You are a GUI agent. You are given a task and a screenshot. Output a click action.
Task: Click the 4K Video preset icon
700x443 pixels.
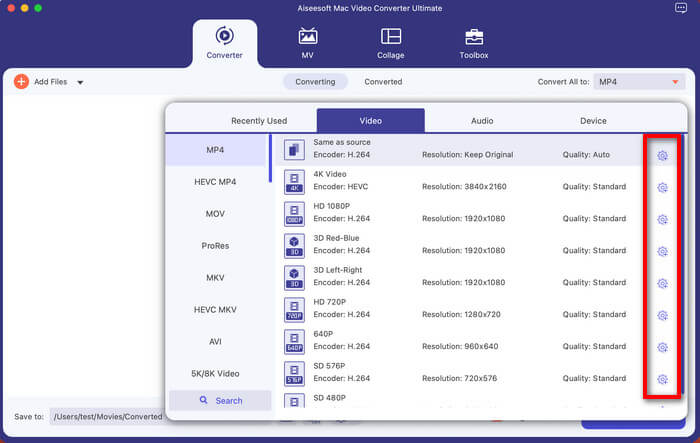[294, 182]
